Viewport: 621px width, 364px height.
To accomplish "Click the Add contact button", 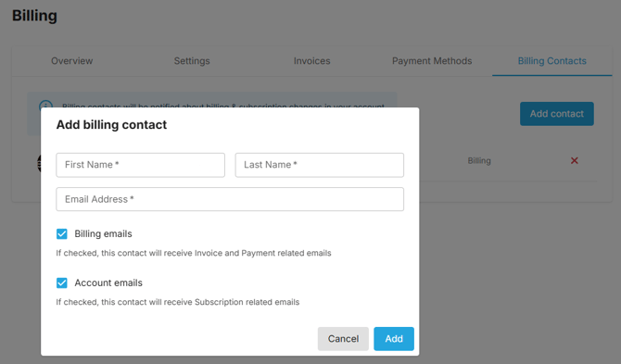I will point(557,114).
